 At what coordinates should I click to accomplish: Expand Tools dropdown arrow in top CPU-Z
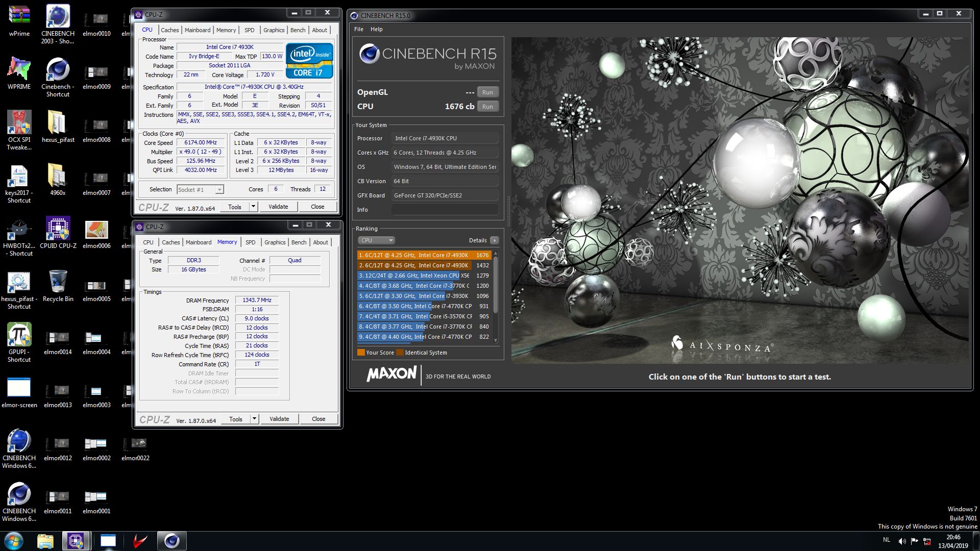pos(254,207)
